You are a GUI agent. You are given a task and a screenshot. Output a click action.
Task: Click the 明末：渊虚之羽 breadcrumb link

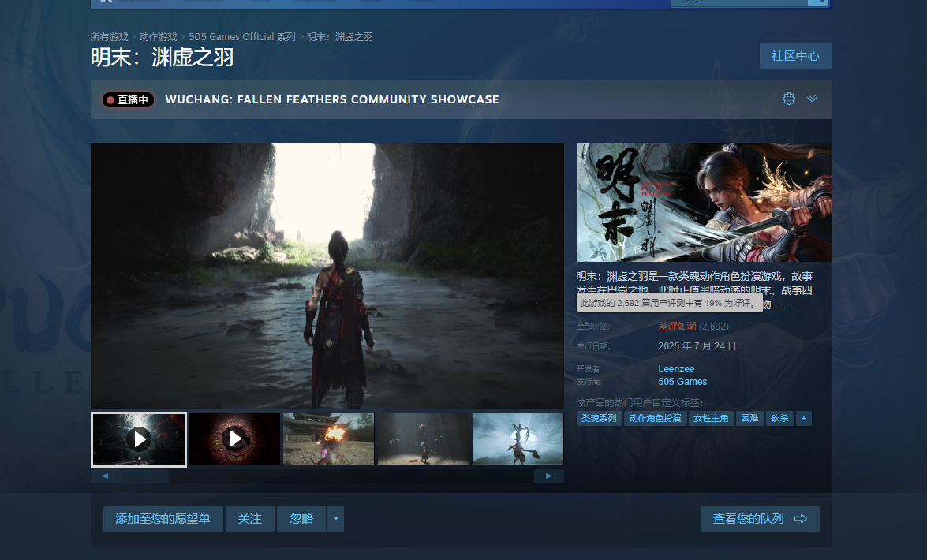click(x=340, y=36)
